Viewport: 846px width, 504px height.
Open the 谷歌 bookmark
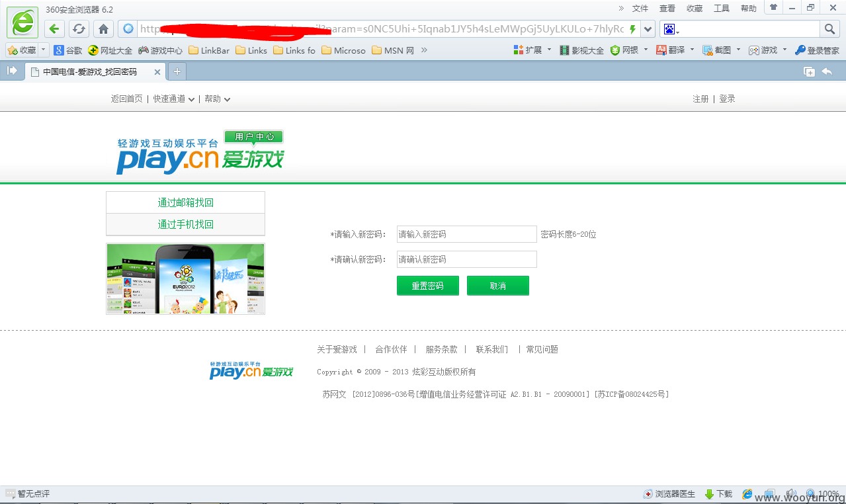click(x=68, y=50)
